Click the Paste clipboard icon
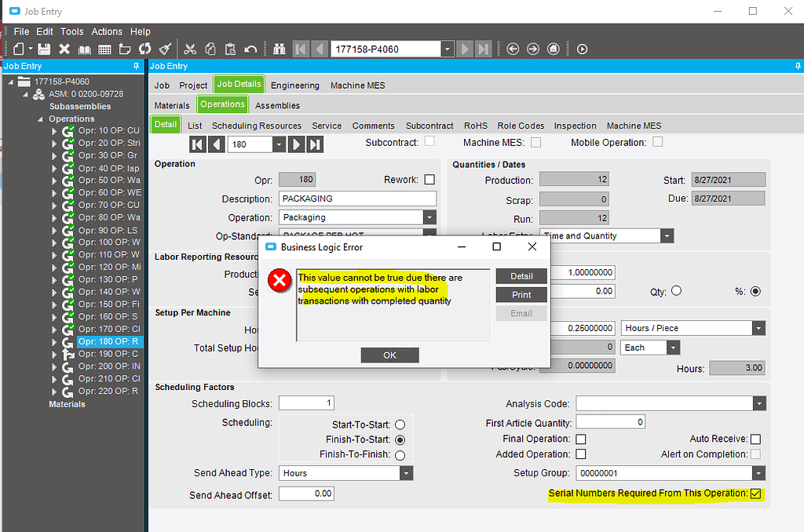 (231, 49)
